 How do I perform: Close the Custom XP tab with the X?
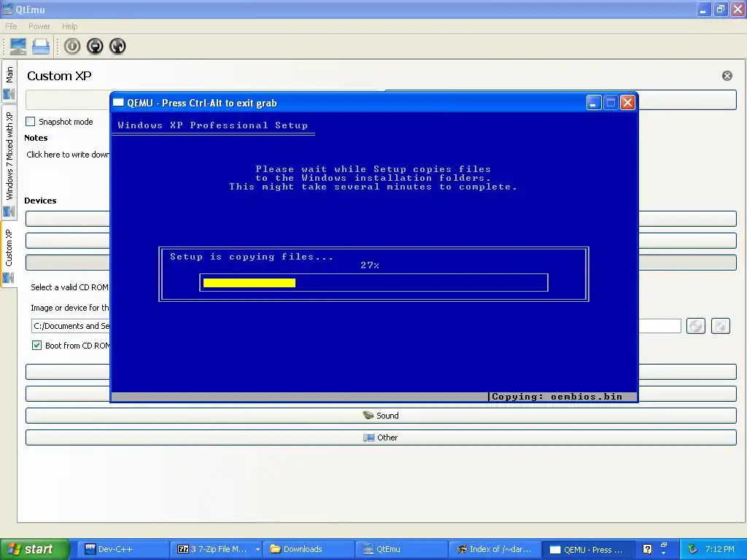pyautogui.click(x=727, y=76)
